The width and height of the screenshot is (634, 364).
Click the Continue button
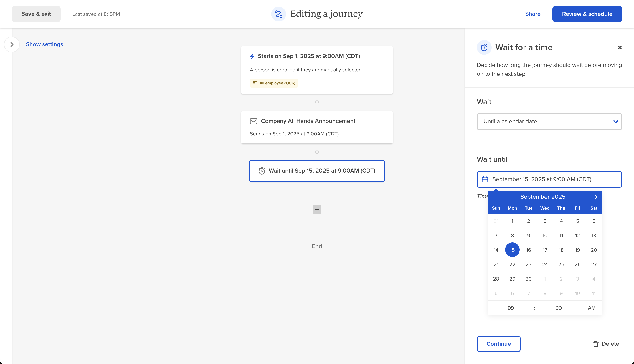click(498, 344)
